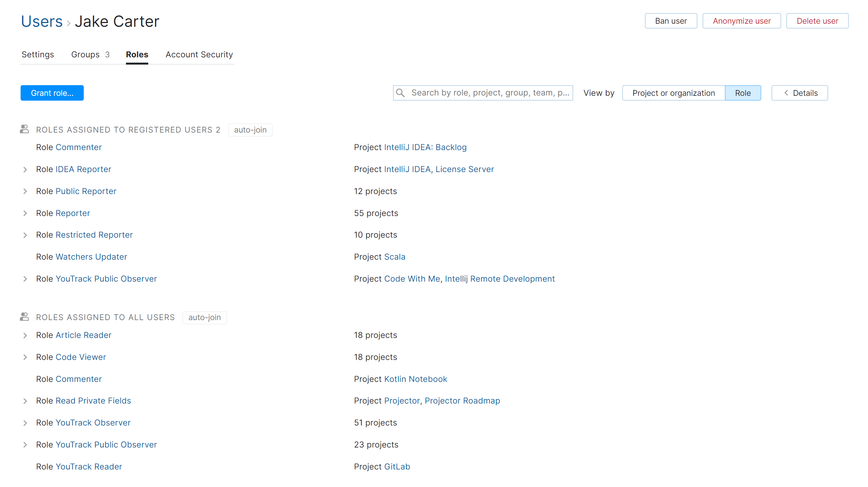Open the Settings tab
Image resolution: width=868 pixels, height=487 pixels.
38,55
